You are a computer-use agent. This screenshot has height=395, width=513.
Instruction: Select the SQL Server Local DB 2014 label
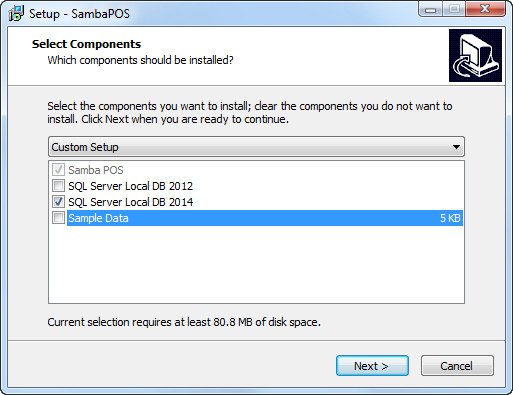[x=130, y=202]
